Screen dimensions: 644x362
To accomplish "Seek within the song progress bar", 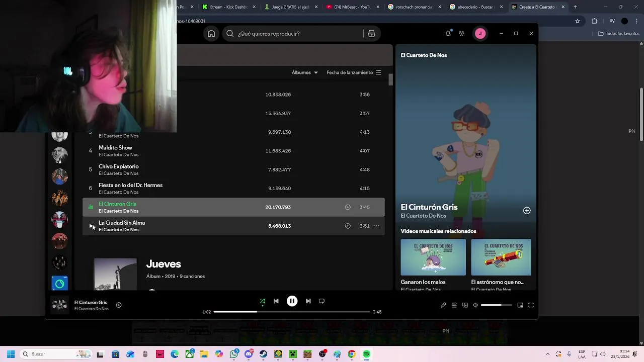I will [292, 312].
